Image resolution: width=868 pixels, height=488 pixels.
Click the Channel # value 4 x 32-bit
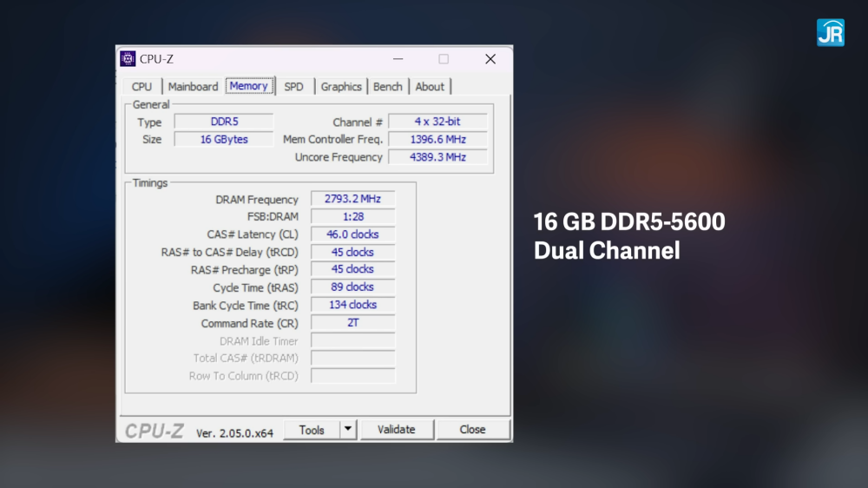click(437, 122)
